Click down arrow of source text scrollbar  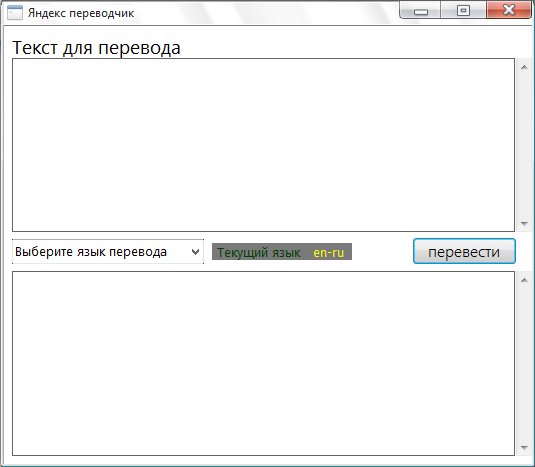pyautogui.click(x=524, y=224)
